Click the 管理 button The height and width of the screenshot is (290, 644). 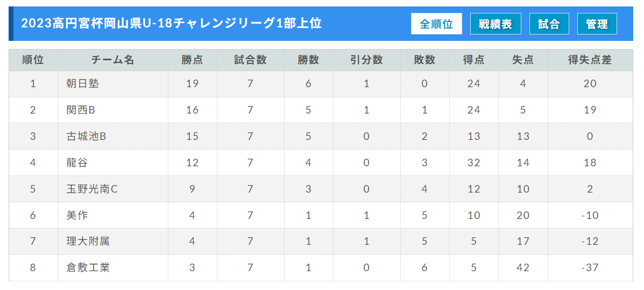[597, 24]
